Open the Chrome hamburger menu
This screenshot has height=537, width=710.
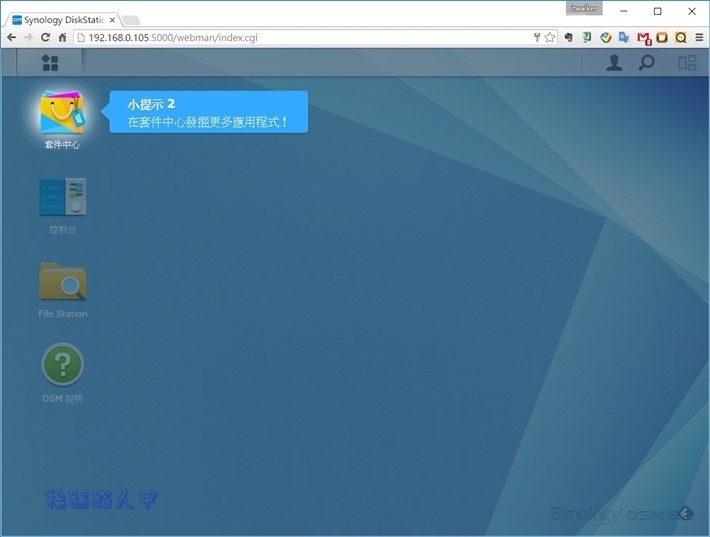pos(699,38)
